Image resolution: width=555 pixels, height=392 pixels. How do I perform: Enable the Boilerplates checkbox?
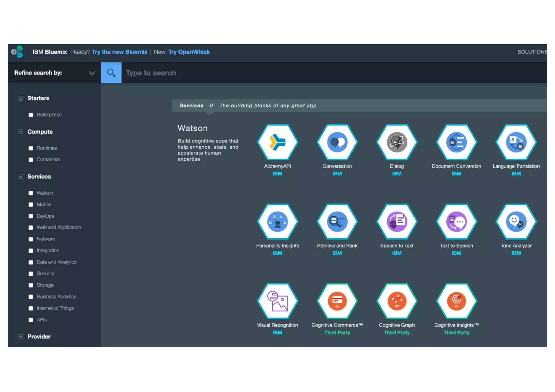pos(31,115)
